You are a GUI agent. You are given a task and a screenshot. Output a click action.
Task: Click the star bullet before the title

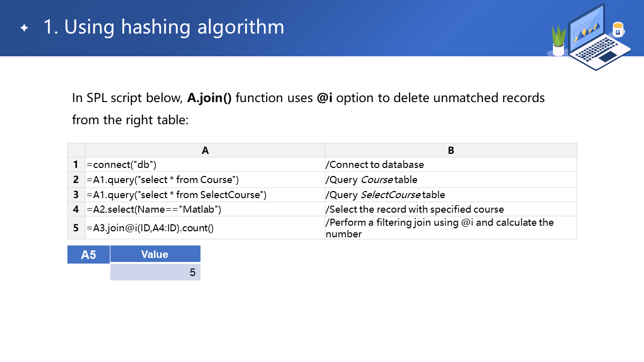24,28
